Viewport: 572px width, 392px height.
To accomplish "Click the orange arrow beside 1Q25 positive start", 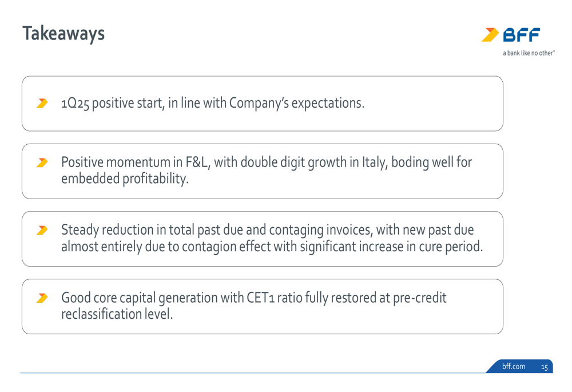I will 42,103.
